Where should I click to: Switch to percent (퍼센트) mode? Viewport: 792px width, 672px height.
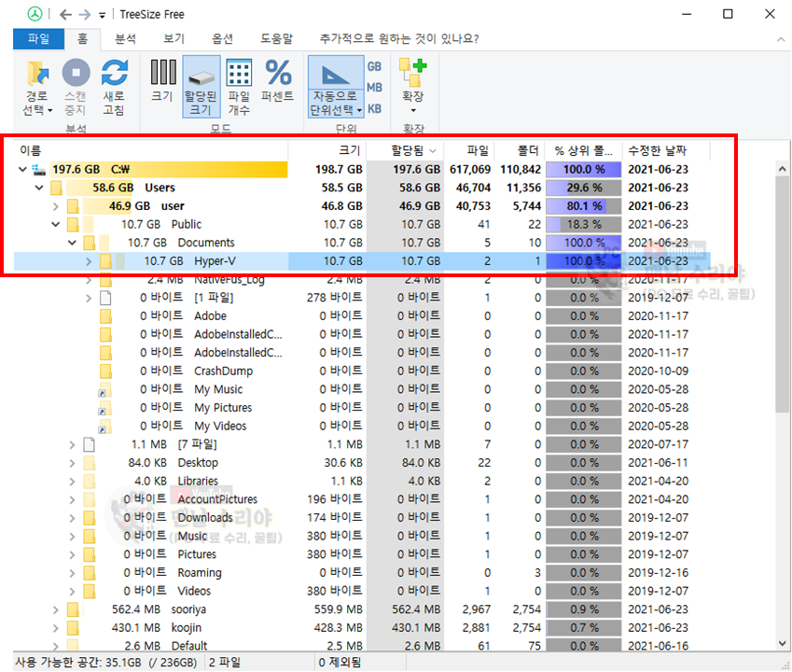click(x=277, y=81)
